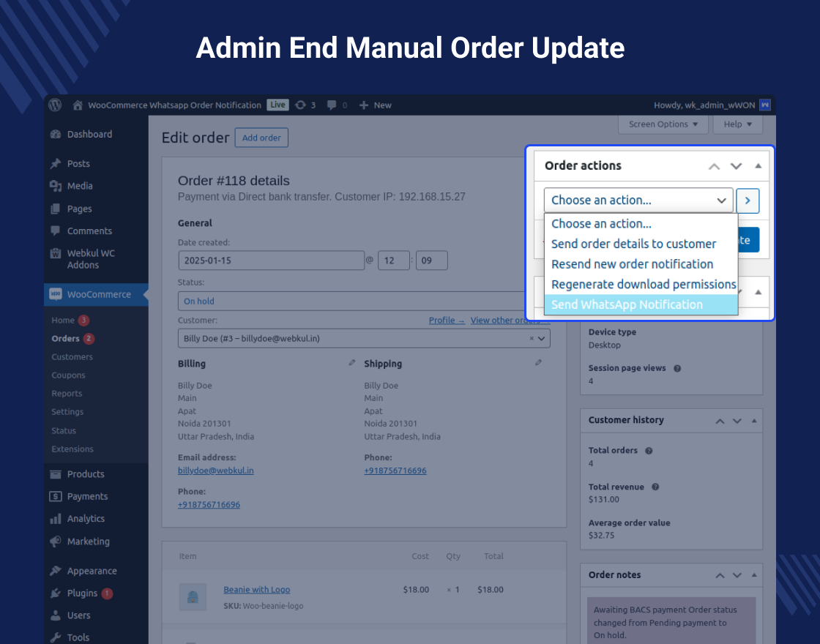The image size is (820, 644).
Task: Click the Webkul WC Addons icon
Action: [x=56, y=253]
